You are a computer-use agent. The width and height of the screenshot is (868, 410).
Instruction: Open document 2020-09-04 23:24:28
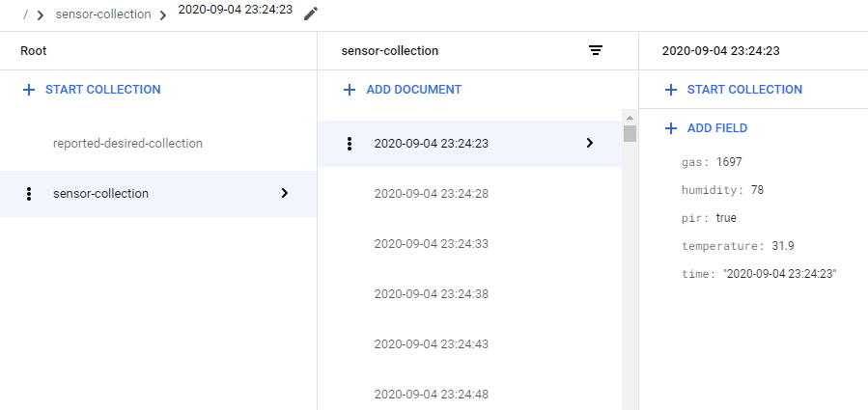click(x=431, y=194)
